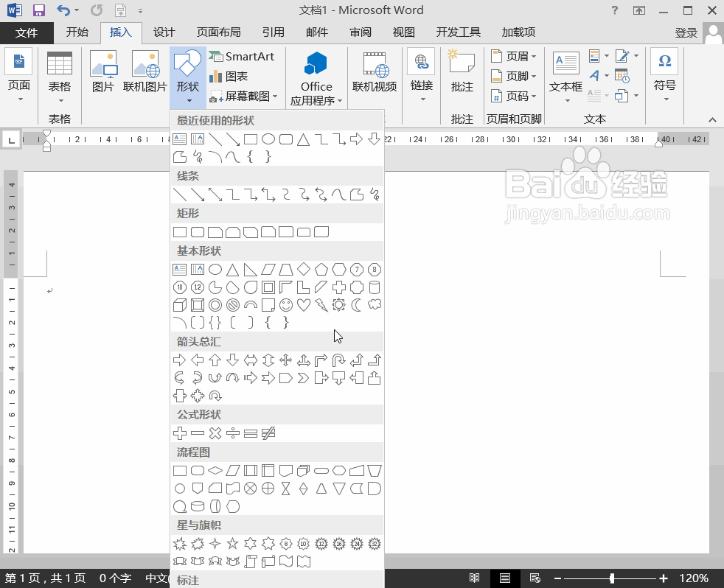Select the crescent moon shape
This screenshot has height=588, width=724.
point(356,305)
